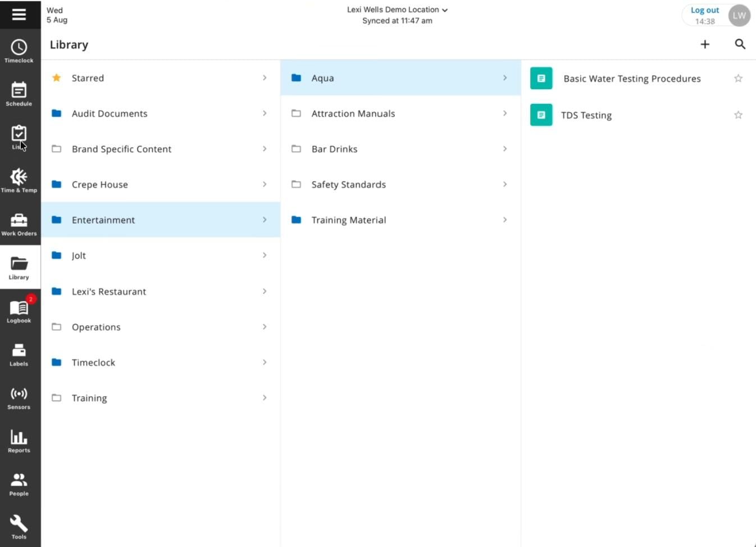Viewport: 756px width, 547px height.
Task: Open the Operations folder
Action: pos(161,327)
